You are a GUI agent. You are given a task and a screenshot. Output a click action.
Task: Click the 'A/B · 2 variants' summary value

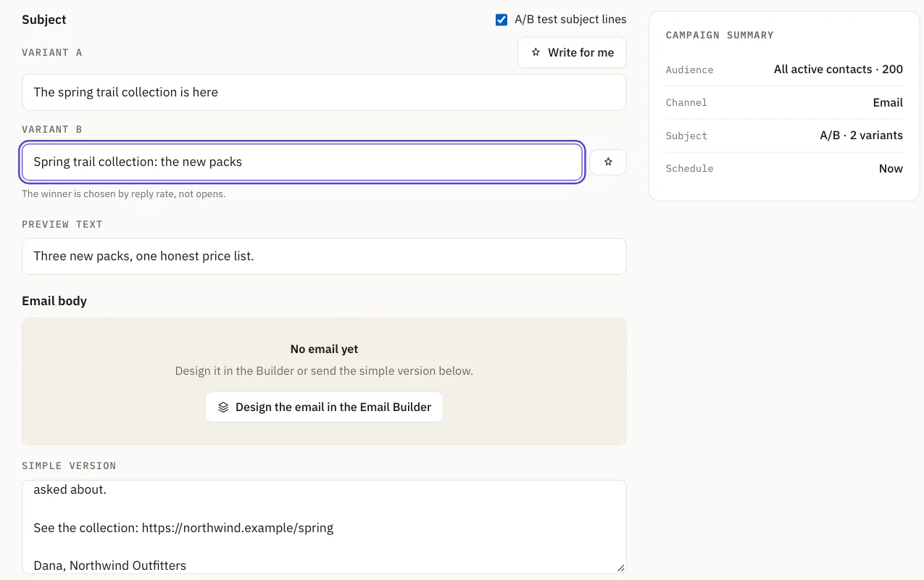tap(861, 136)
